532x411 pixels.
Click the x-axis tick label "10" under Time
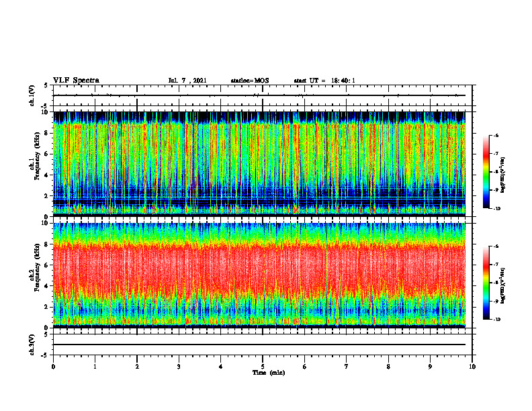click(x=472, y=367)
